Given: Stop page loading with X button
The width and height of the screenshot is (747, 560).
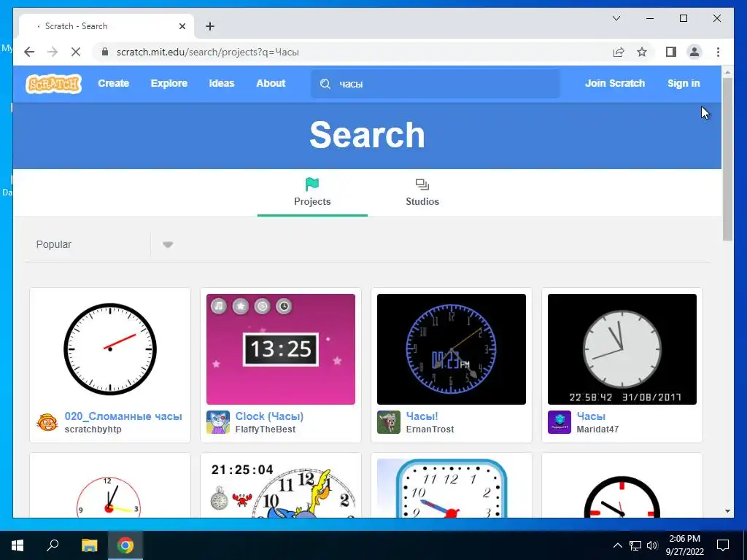Looking at the screenshot, I should (76, 52).
